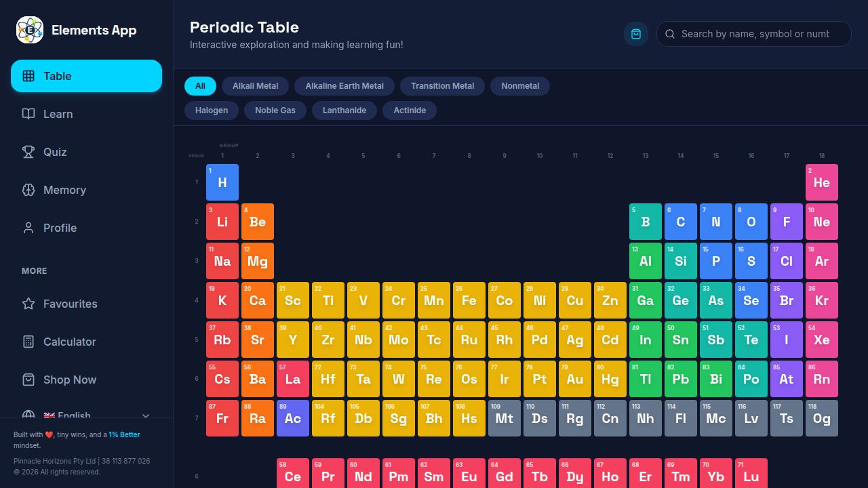Click the Beryllium (Be) tile
This screenshot has height=488, width=868.
(258, 222)
